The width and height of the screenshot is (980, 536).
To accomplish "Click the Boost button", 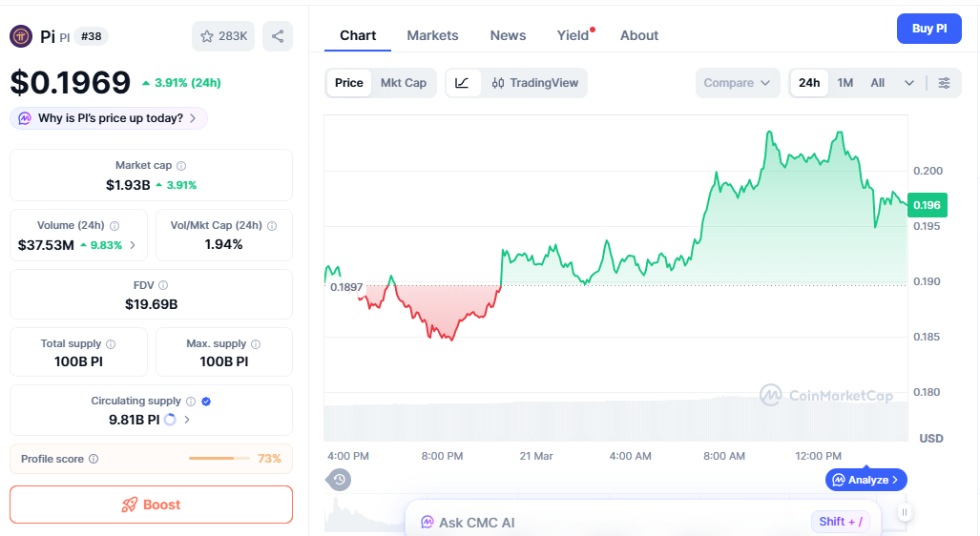I will pos(152,505).
